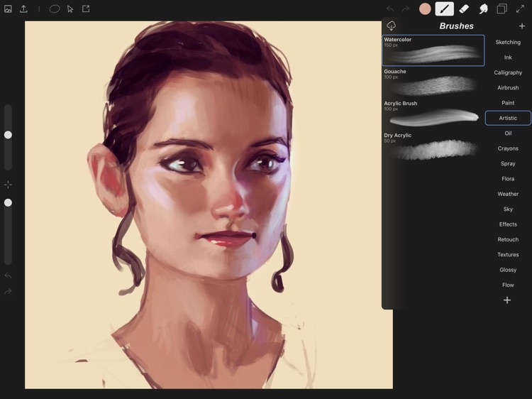This screenshot has height=399, width=532.
Task: Open the Flow brush category
Action: tap(508, 285)
